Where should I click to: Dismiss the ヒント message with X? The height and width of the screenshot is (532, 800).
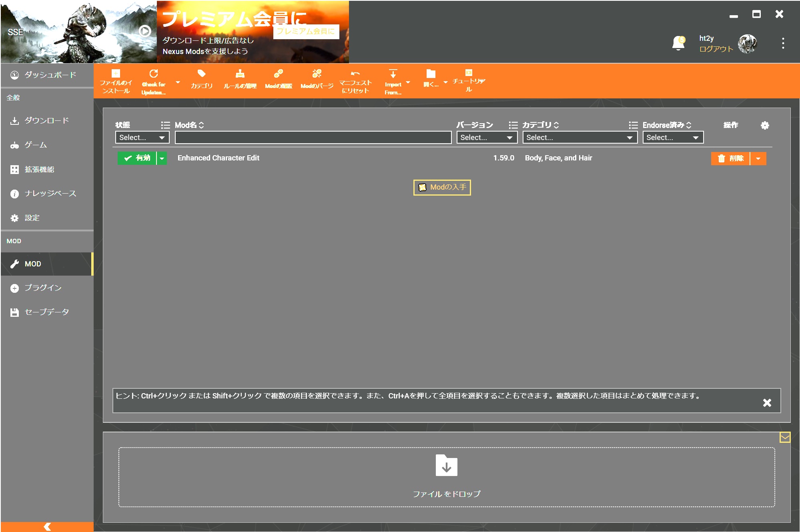[767, 403]
